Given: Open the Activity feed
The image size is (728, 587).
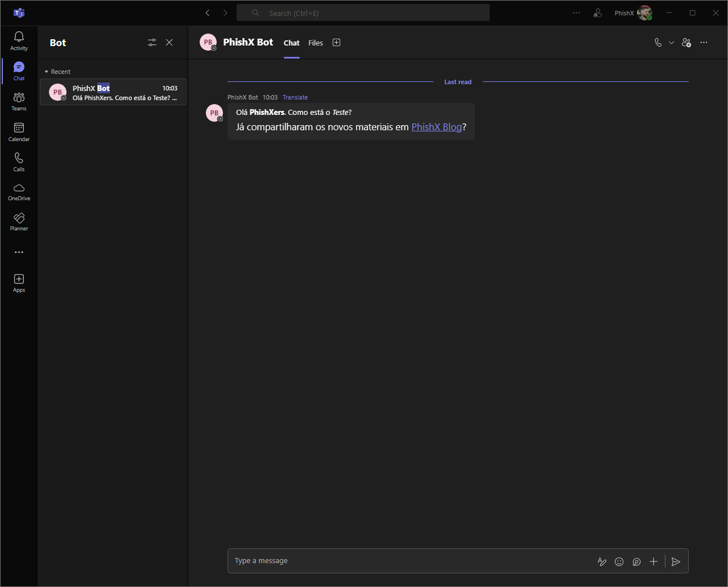Looking at the screenshot, I should click(19, 41).
